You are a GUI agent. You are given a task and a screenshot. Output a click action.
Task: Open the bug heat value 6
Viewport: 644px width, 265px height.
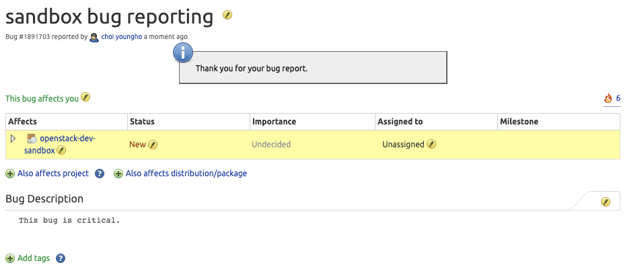pos(618,98)
